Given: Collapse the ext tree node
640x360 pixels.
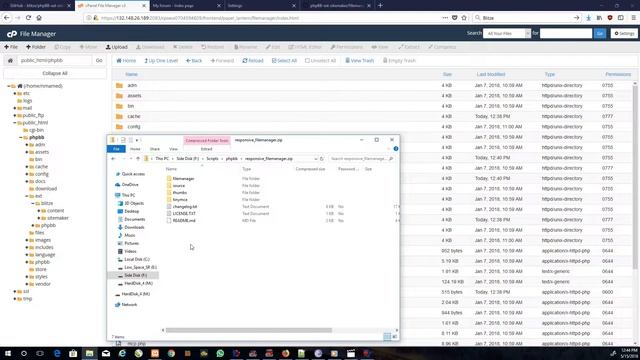Looking at the screenshot, I should pyautogui.click(x=27, y=196).
